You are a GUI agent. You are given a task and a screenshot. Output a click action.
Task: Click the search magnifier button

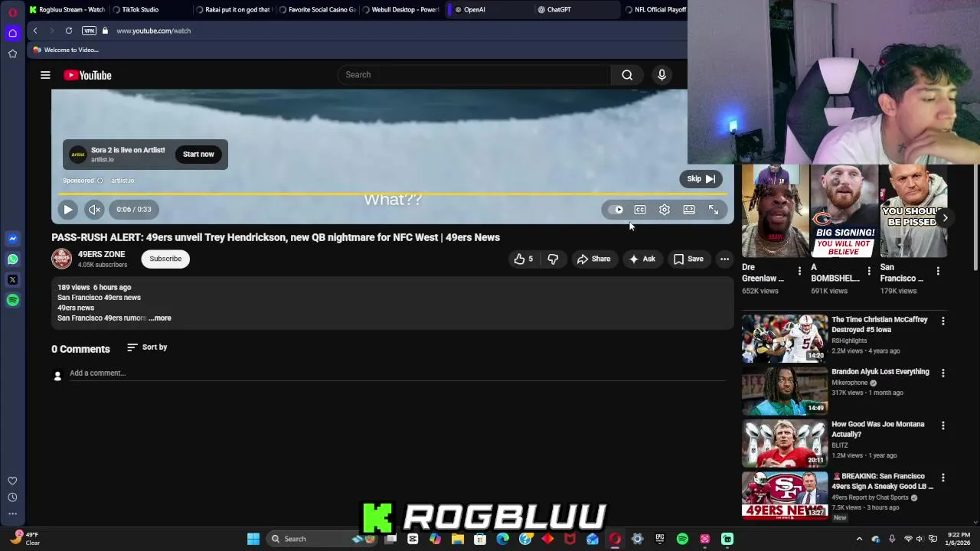click(627, 75)
